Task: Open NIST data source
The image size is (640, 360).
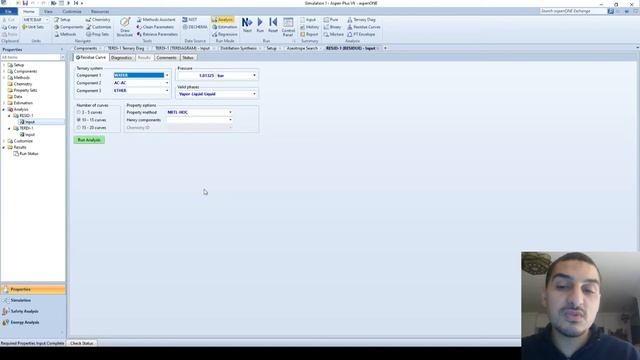Action: pyautogui.click(x=190, y=20)
